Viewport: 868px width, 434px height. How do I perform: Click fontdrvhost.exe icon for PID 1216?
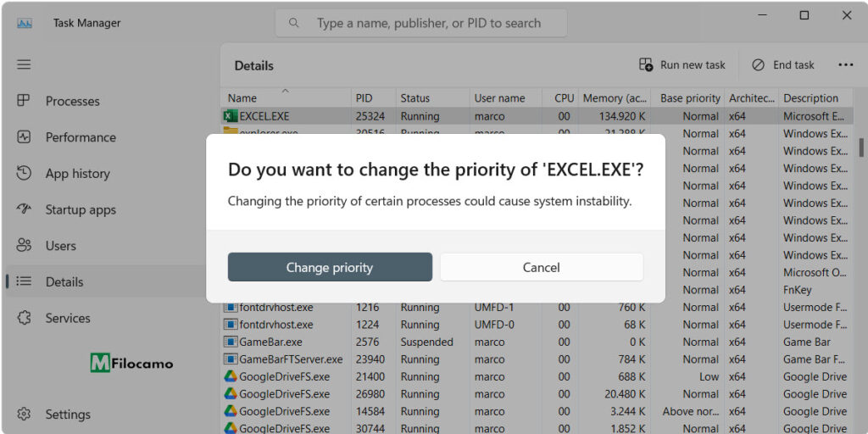point(231,307)
